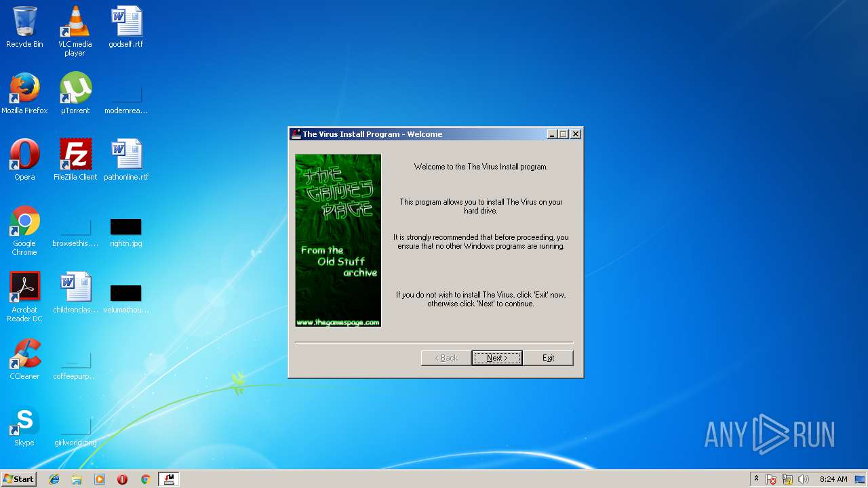Minimize the Virus Install Program window

click(552, 134)
